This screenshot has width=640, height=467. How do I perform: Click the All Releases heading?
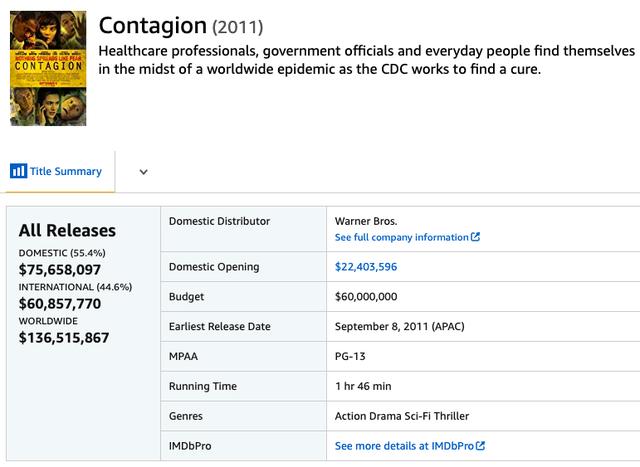(67, 231)
